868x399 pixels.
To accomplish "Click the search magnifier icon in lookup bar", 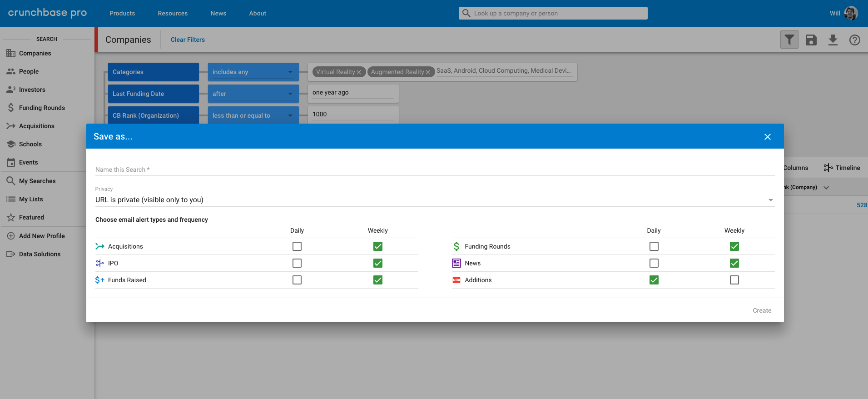I will coord(466,13).
